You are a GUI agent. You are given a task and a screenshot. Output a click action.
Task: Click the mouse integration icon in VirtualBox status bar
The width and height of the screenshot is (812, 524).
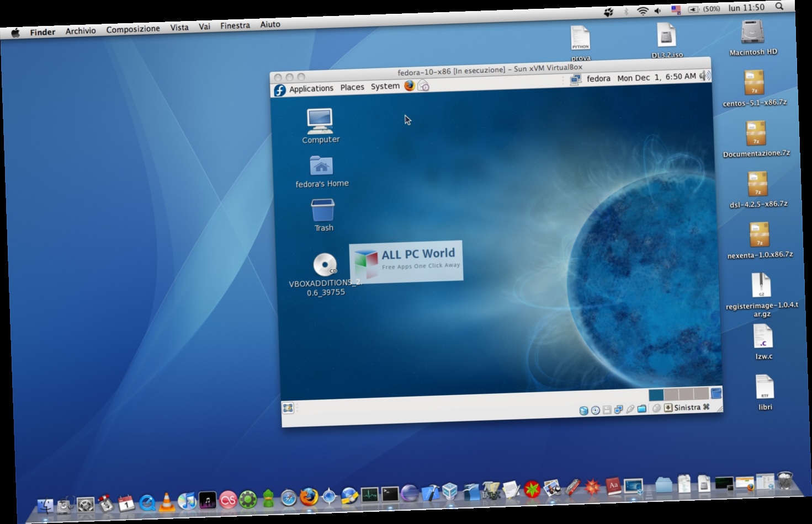coord(656,408)
